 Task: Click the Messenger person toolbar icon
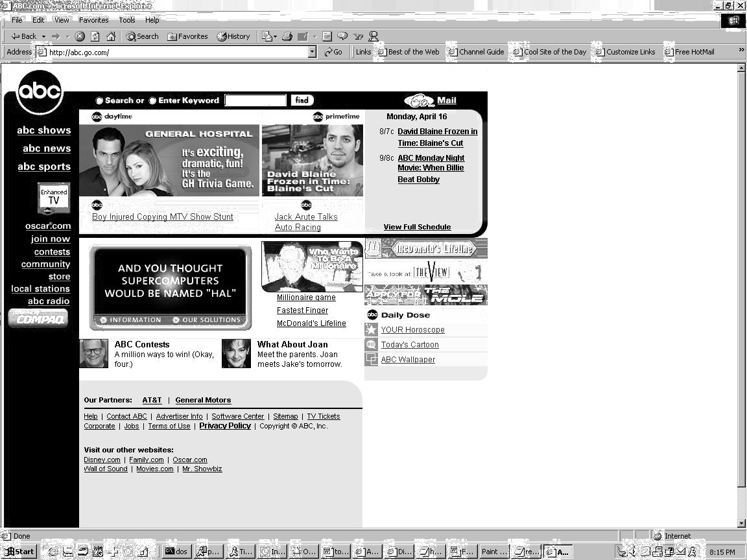click(373, 36)
